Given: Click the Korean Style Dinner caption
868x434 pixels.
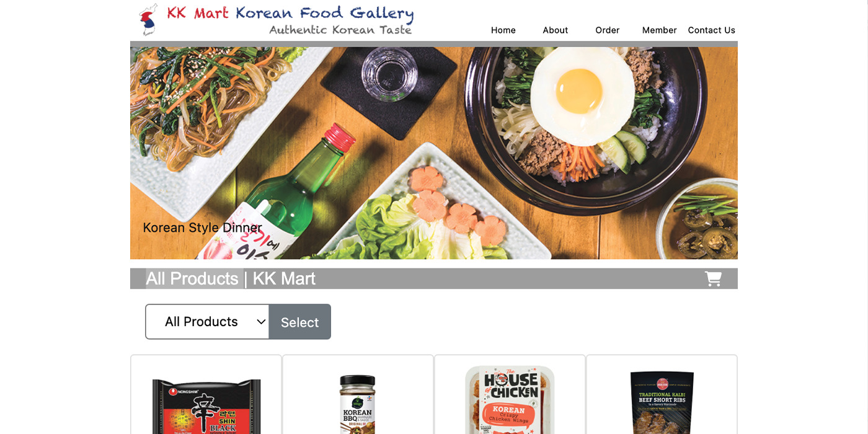Looking at the screenshot, I should (203, 228).
